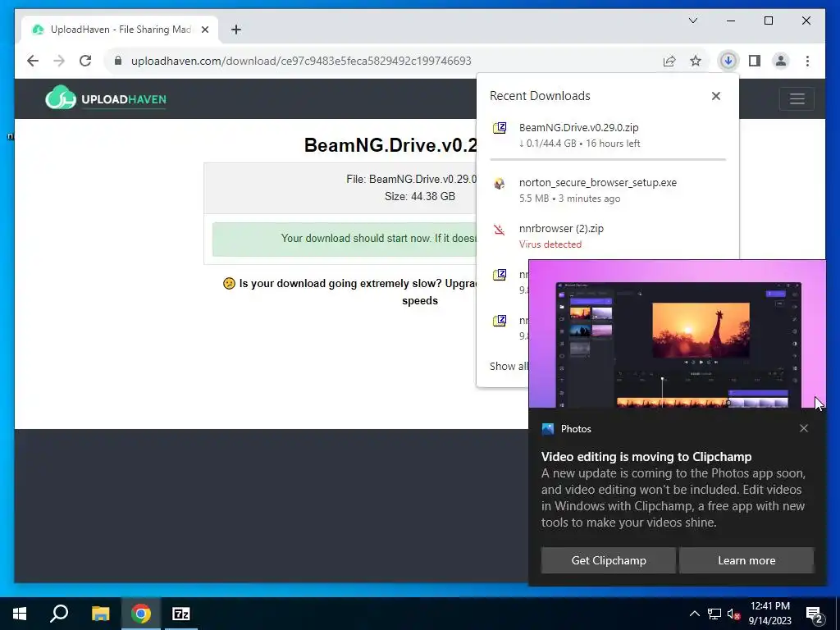Open the Chrome profile avatar
The height and width of the screenshot is (630, 840).
(x=781, y=61)
